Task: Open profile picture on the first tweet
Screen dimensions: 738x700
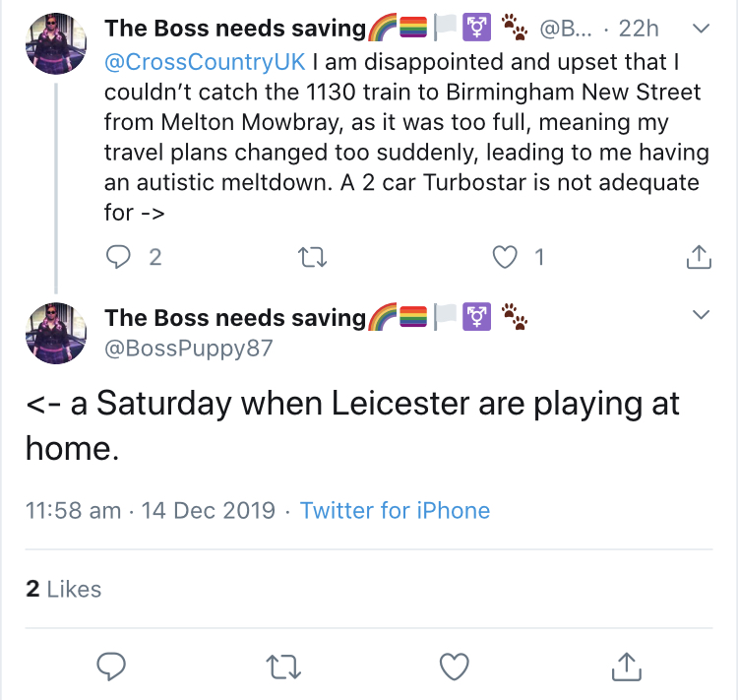Action: [x=55, y=44]
